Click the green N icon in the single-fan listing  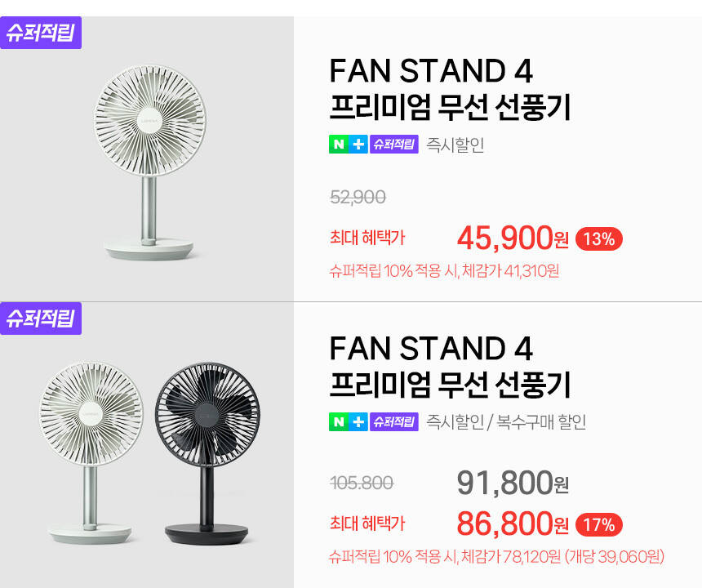coord(339,145)
